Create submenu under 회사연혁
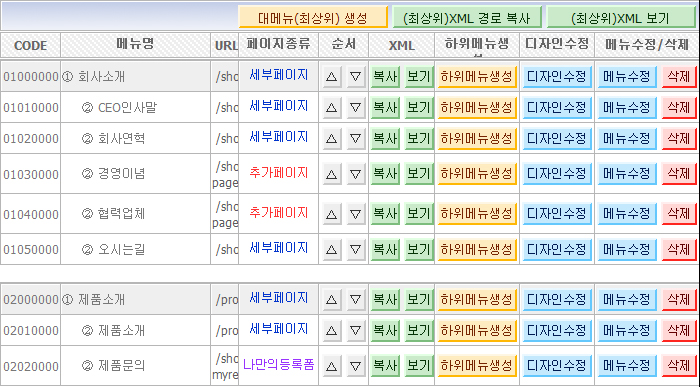700x387 pixels. [477, 138]
